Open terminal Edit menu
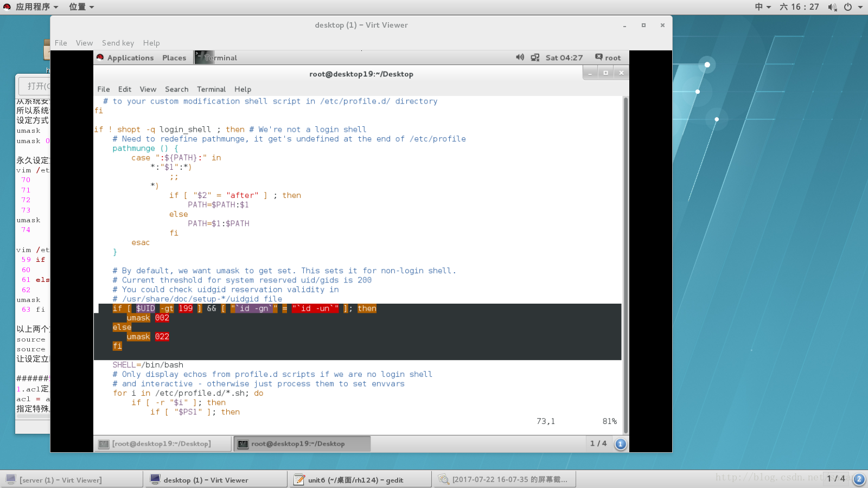Image resolution: width=868 pixels, height=488 pixels. pyautogui.click(x=125, y=89)
